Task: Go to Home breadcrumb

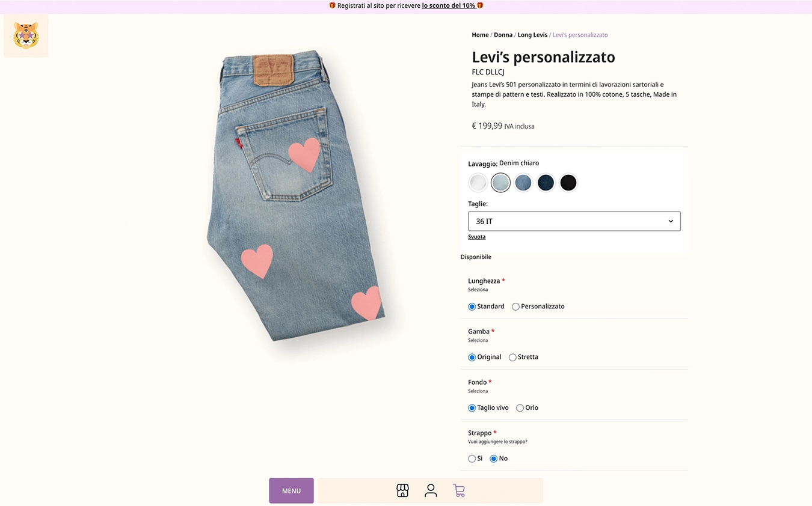Action: tap(480, 35)
